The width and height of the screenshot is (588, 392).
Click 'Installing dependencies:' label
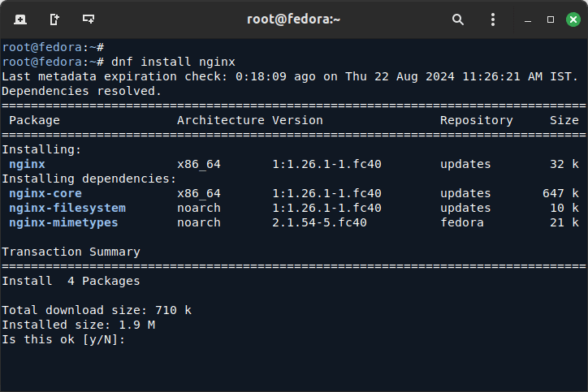click(x=89, y=179)
